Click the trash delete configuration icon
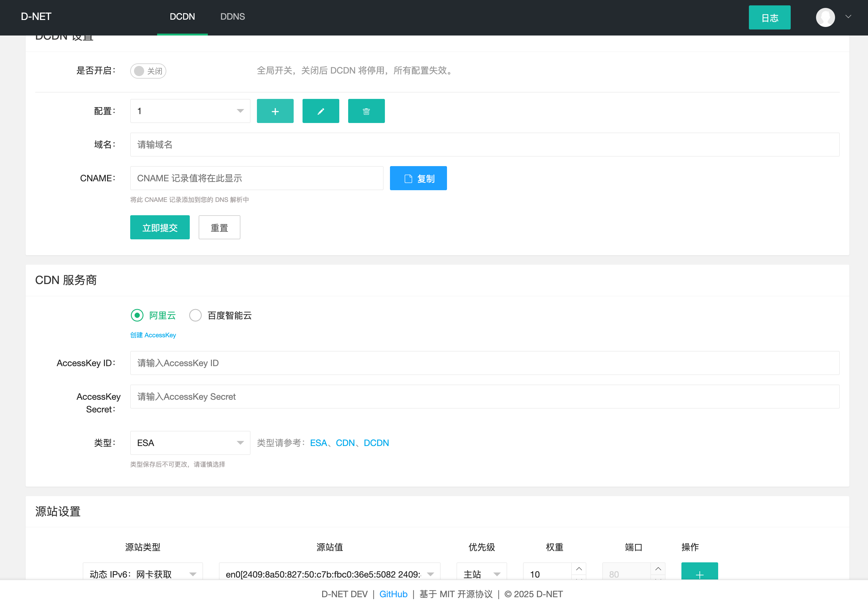The width and height of the screenshot is (868, 608). 366,111
